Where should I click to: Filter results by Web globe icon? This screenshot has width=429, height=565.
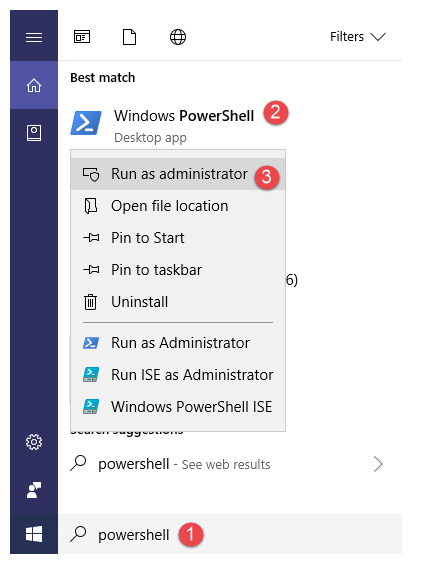tap(178, 37)
